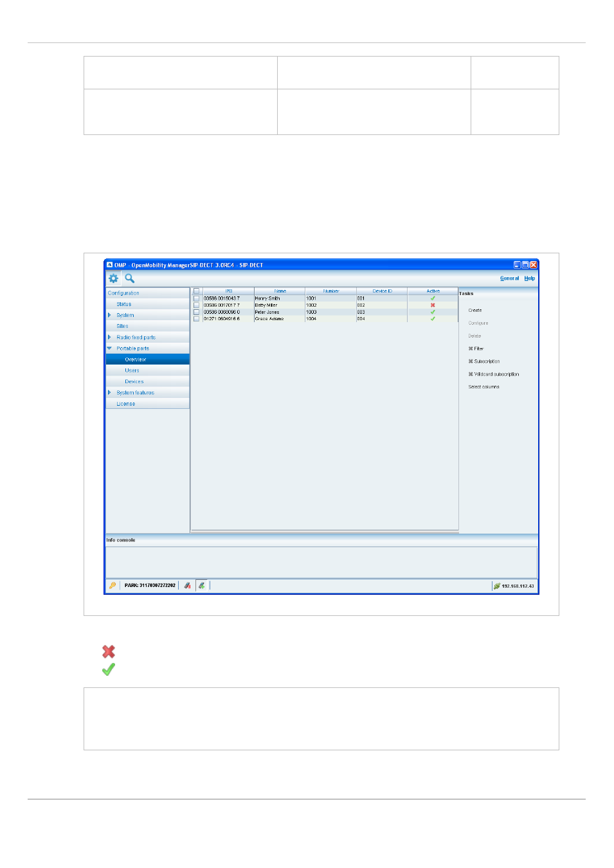Click the Configure task

pyautogui.click(x=478, y=323)
